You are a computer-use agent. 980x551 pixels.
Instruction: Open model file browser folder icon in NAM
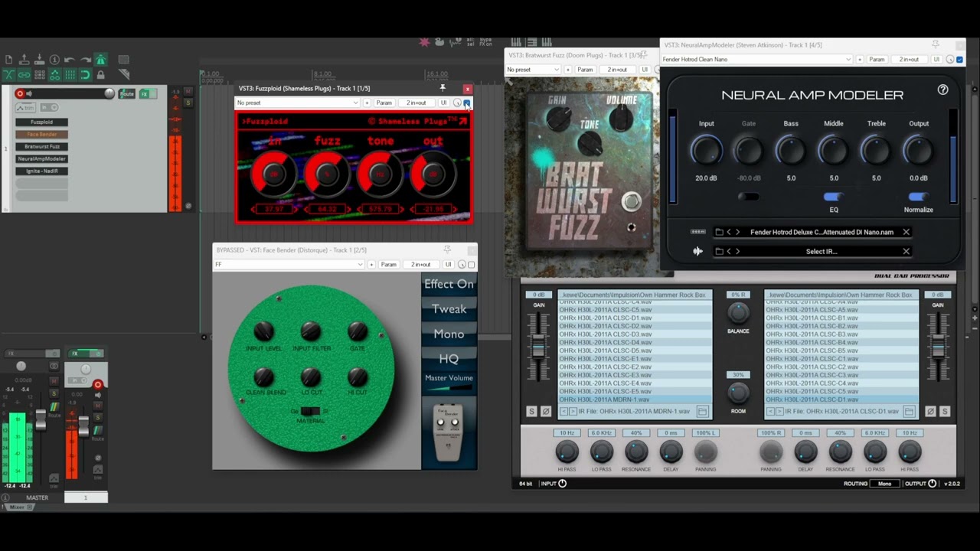click(719, 232)
